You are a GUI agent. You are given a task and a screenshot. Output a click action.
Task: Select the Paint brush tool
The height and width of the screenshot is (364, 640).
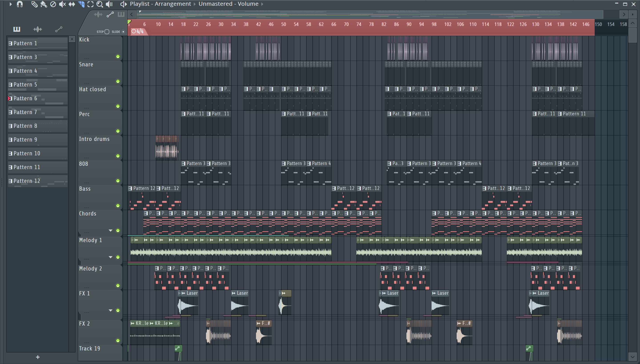(x=44, y=4)
